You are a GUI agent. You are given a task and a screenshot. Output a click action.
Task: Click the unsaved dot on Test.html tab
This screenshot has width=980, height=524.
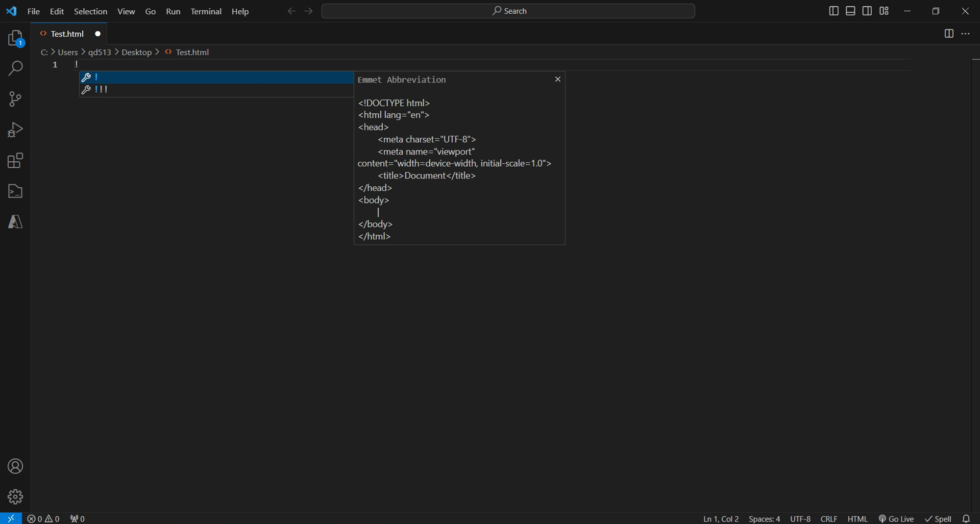click(98, 34)
